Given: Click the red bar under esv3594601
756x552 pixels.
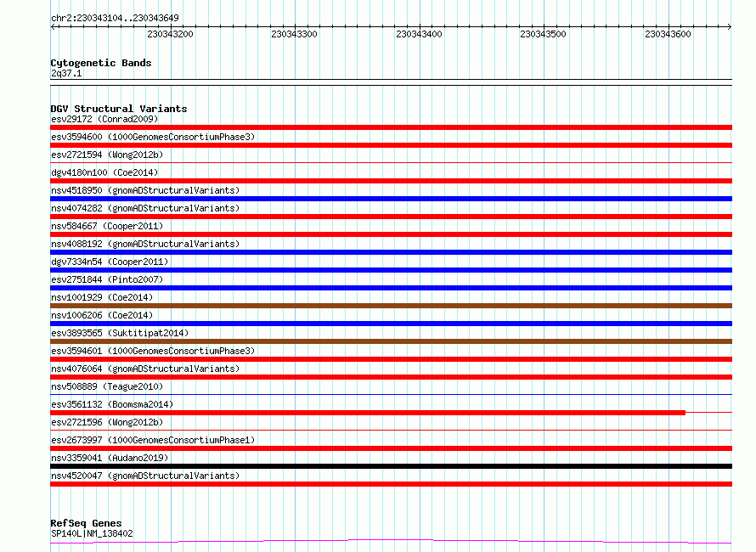Looking at the screenshot, I should 391,359.
